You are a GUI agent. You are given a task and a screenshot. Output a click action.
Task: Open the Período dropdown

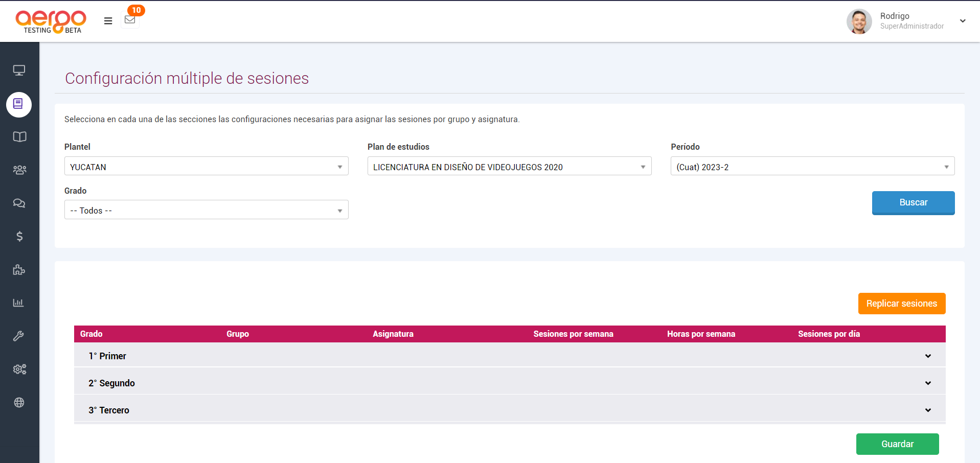[x=812, y=167]
